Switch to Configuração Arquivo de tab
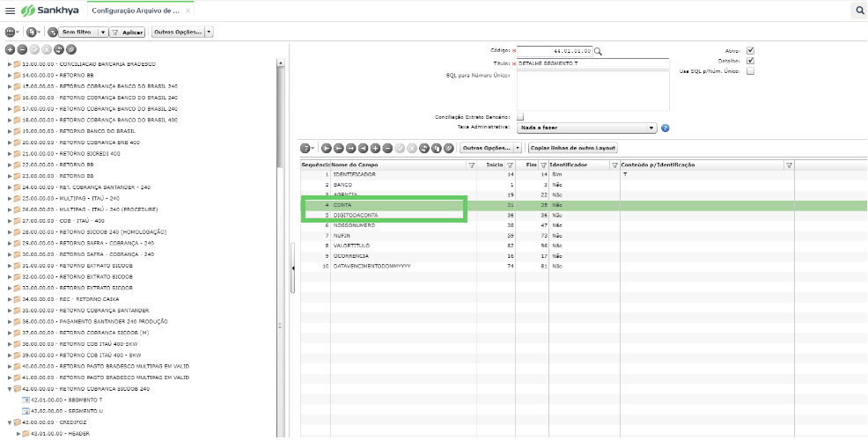This screenshot has width=868, height=440. (136, 11)
